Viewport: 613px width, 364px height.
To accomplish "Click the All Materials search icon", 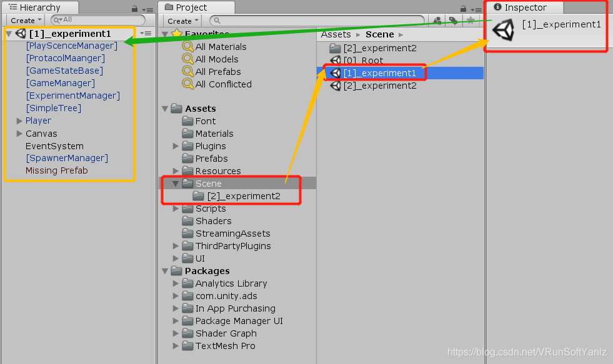I will [188, 46].
